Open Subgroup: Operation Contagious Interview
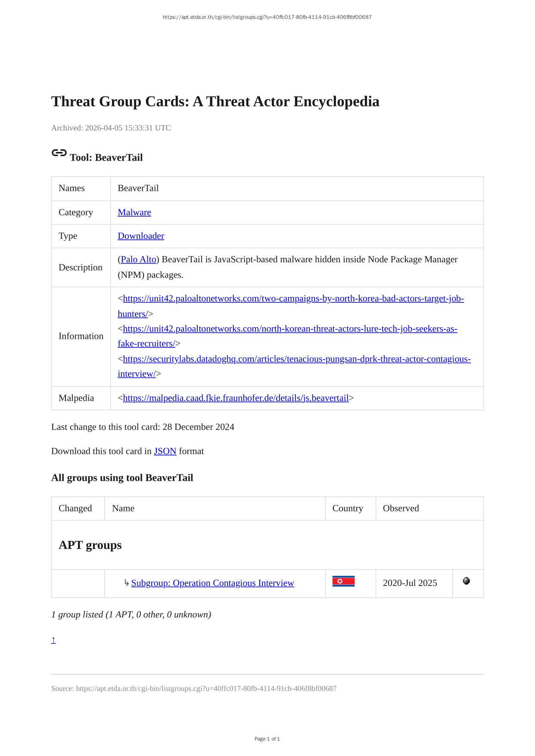Viewport: 535px width, 756px height. 212,583
